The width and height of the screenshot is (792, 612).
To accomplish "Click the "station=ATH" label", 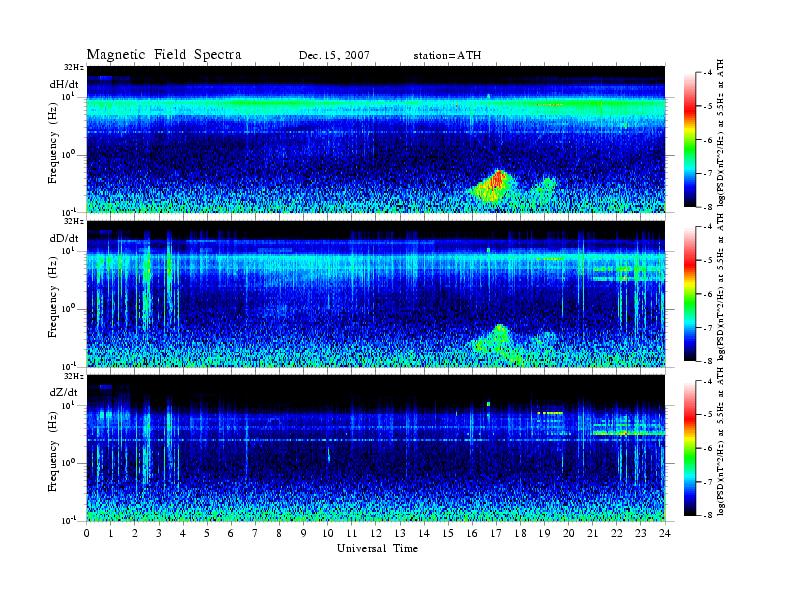I will 447,56.
